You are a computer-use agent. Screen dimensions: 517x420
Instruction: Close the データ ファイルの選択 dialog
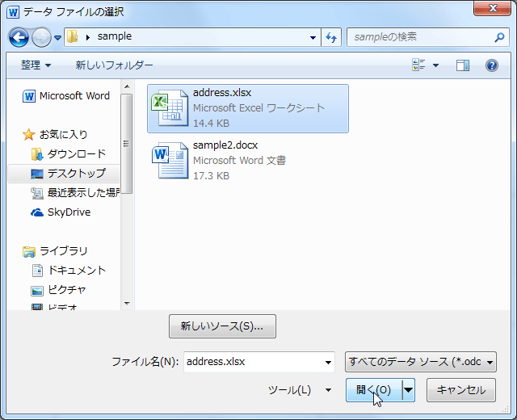click(x=492, y=8)
